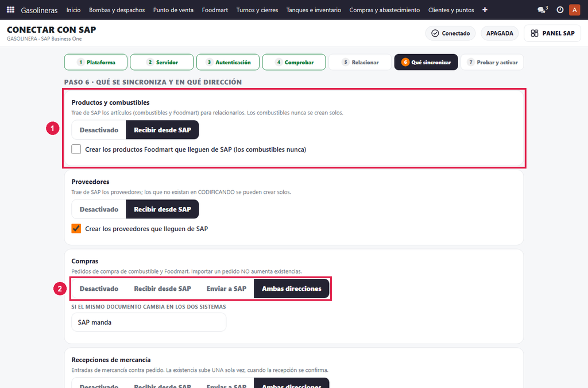Set Compras to Ambas direcciones
Image resolution: width=588 pixels, height=388 pixels.
tap(291, 289)
